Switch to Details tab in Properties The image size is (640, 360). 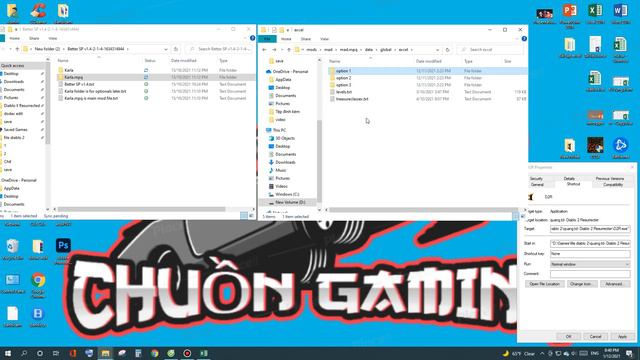569,178
